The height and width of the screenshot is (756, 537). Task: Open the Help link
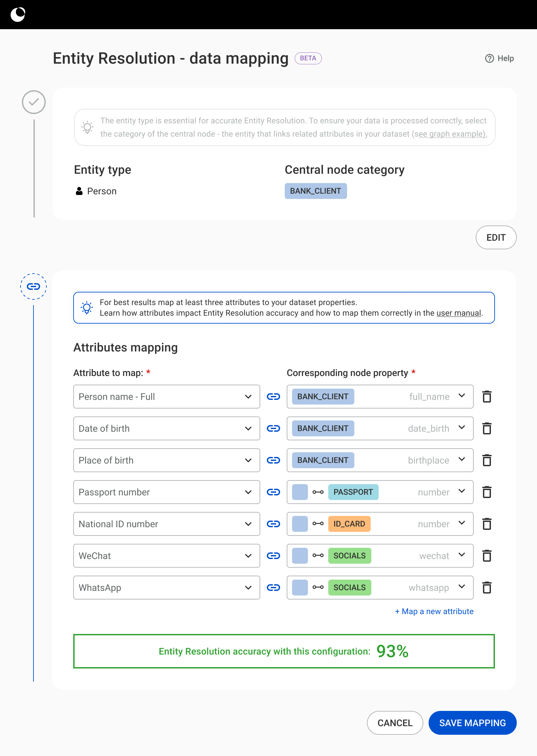[499, 58]
